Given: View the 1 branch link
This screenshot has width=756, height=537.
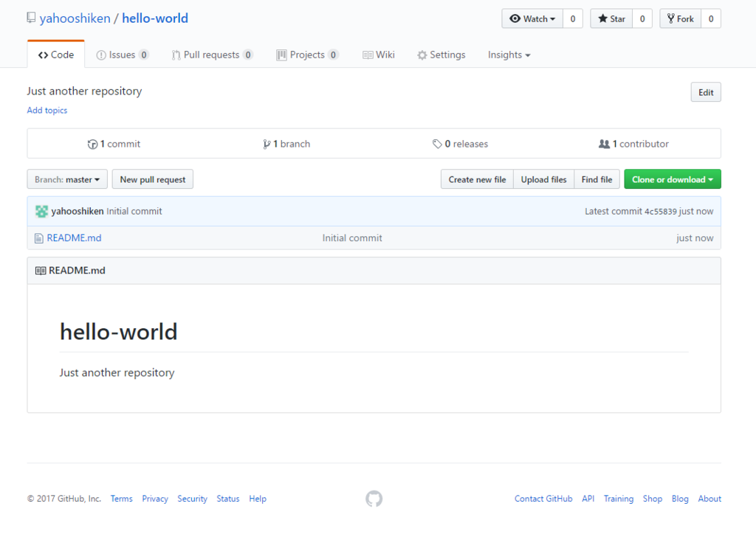Looking at the screenshot, I should [286, 144].
